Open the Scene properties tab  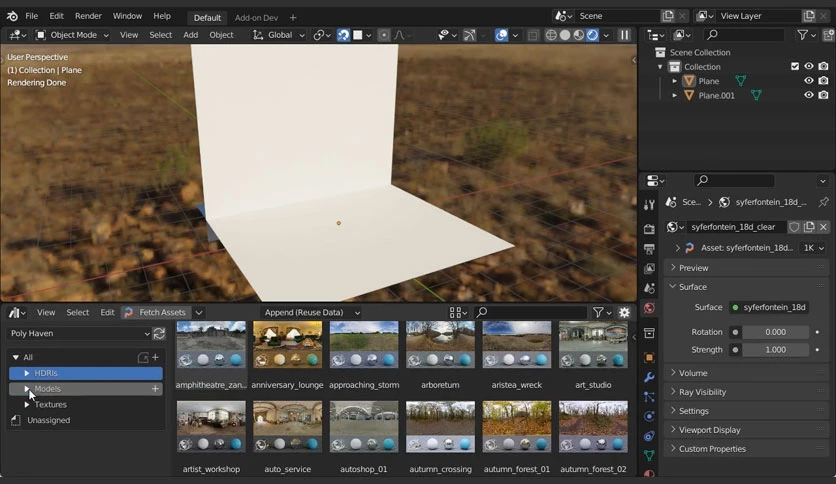pyautogui.click(x=649, y=288)
